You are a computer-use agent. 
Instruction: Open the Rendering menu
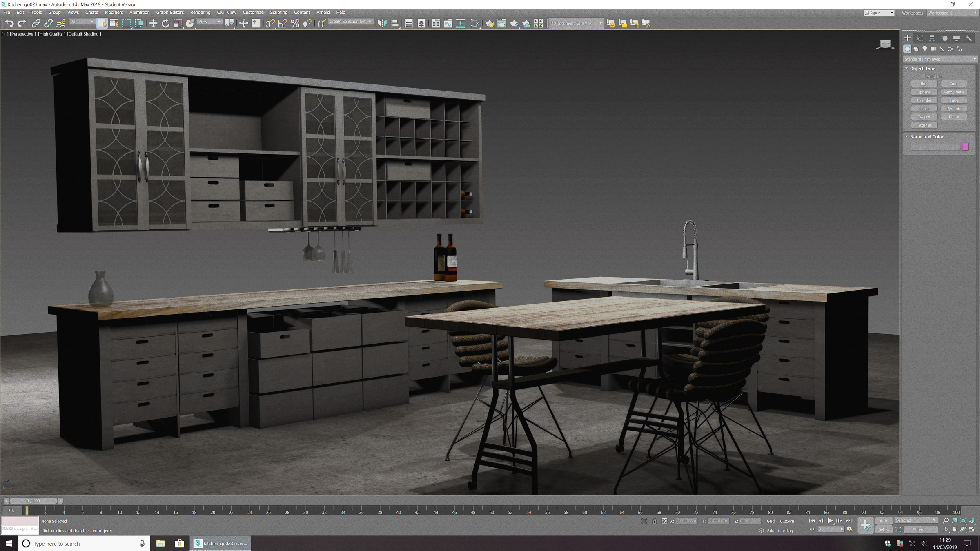[200, 12]
